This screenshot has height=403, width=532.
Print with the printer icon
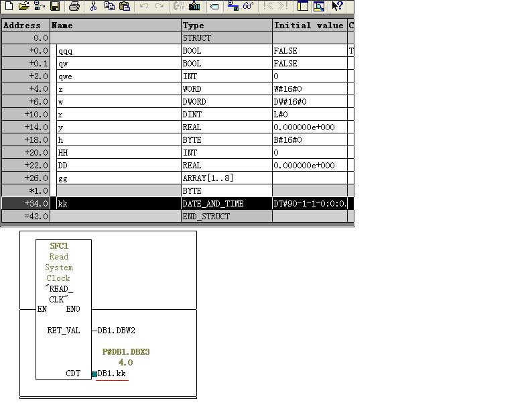pyautogui.click(x=74, y=6)
